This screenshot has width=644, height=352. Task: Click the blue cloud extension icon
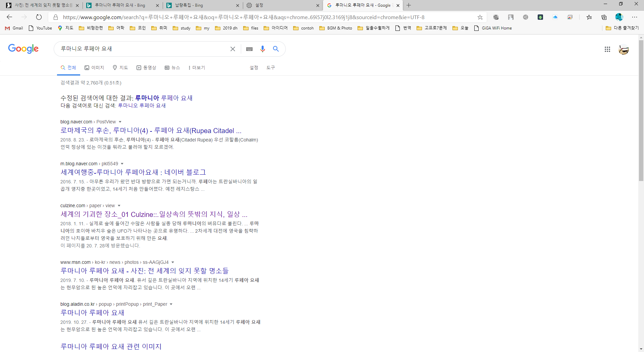(x=555, y=17)
